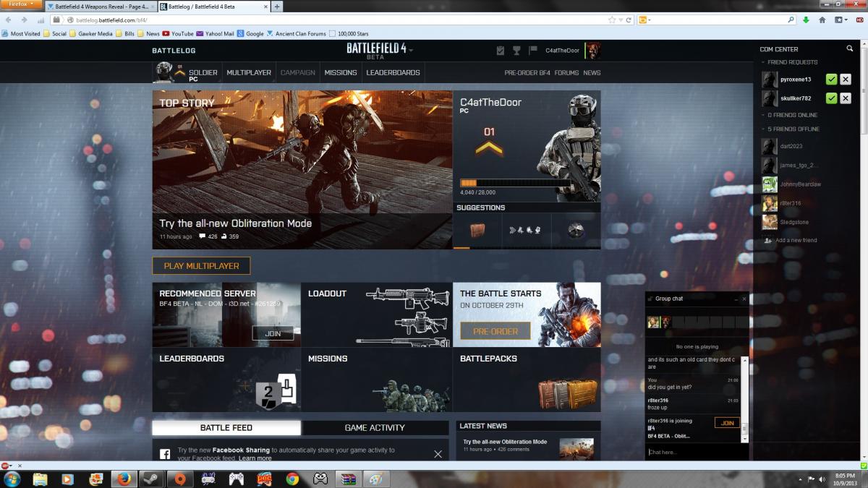Screen dimensions: 868x488
Task: Open WinRAR from the taskbar
Action: pos(349,479)
